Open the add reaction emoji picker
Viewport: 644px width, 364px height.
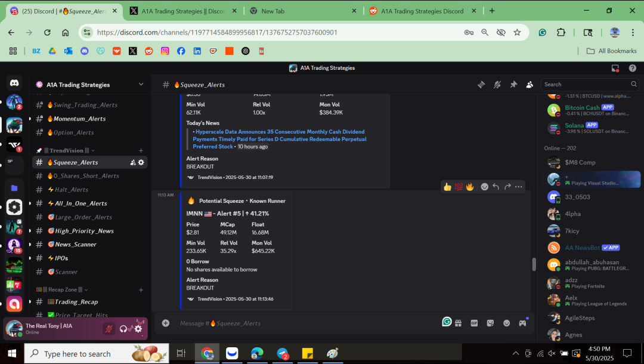pos(485,187)
